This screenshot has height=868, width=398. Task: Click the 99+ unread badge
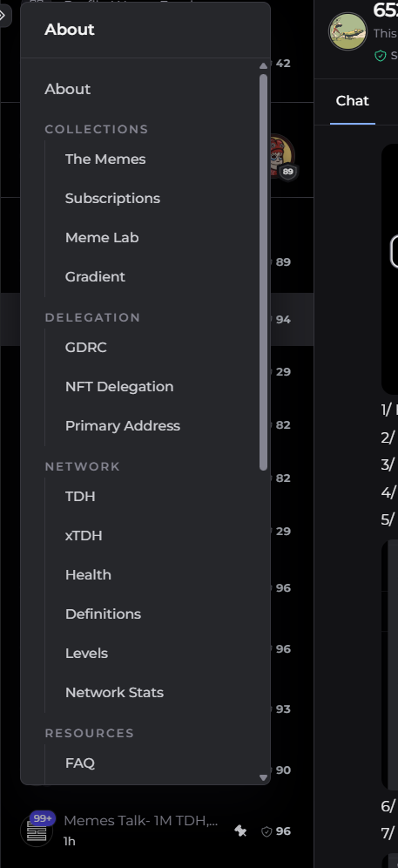43,818
